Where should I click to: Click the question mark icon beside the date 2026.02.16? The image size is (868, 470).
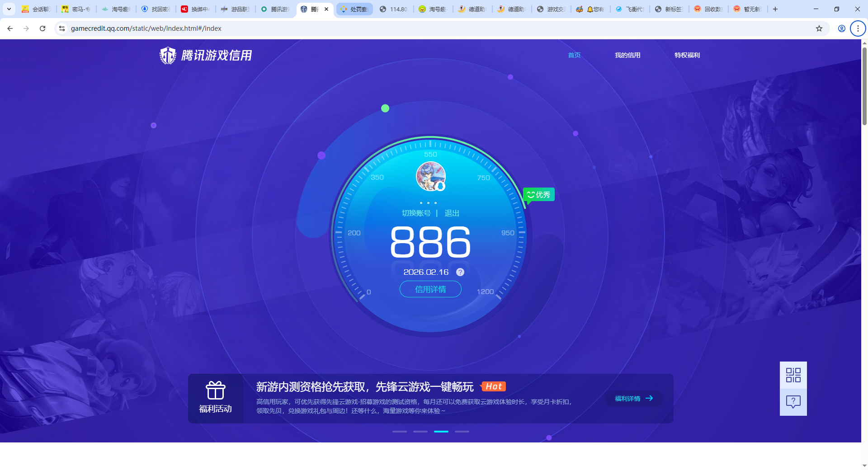tap(460, 272)
